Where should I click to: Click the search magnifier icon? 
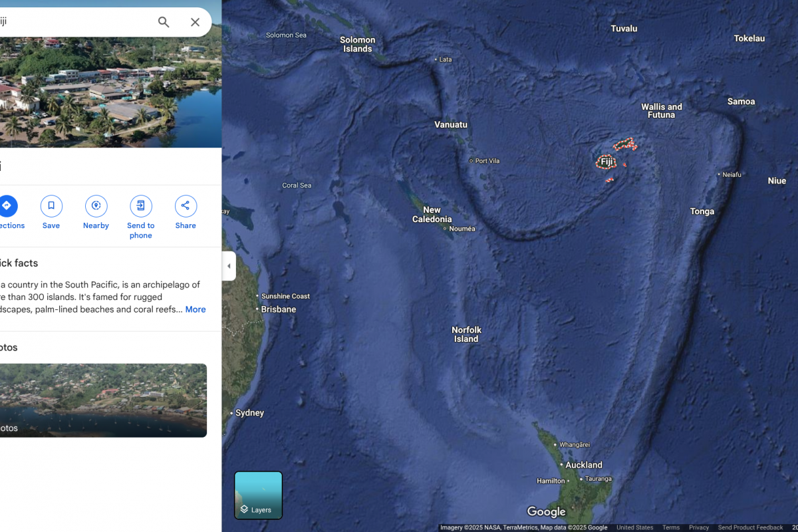[x=164, y=22]
